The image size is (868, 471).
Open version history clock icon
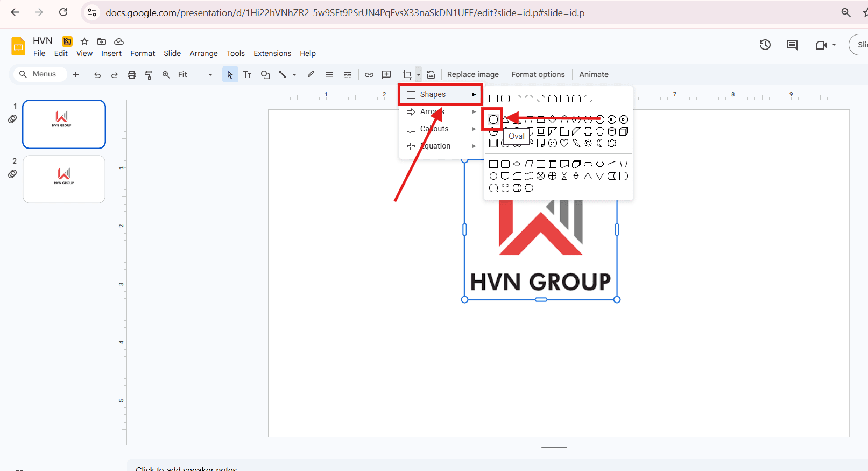point(765,45)
